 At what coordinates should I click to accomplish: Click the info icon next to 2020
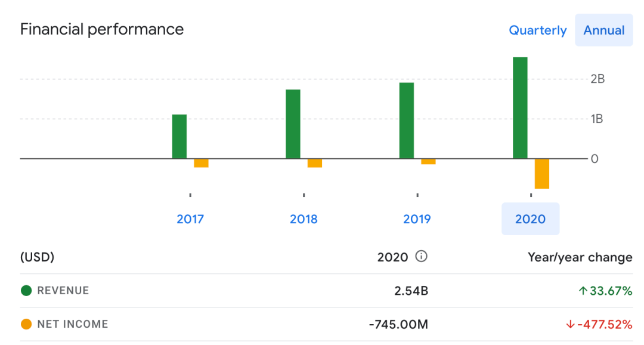point(422,257)
